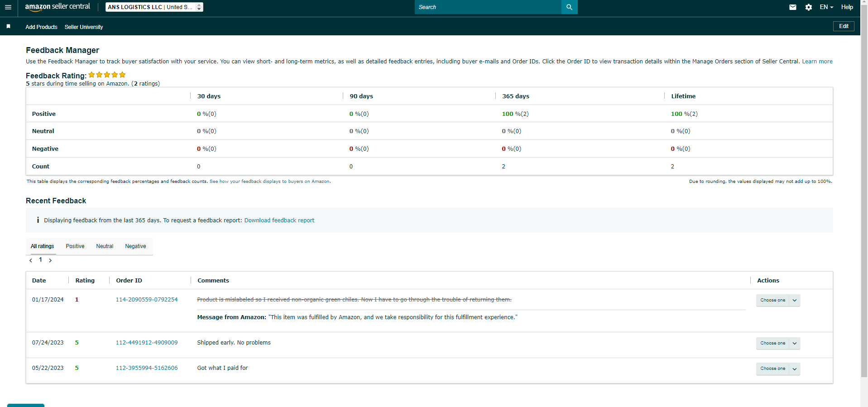The height and width of the screenshot is (407, 868).
Task: Switch to the All ratings tab
Action: (x=42, y=246)
